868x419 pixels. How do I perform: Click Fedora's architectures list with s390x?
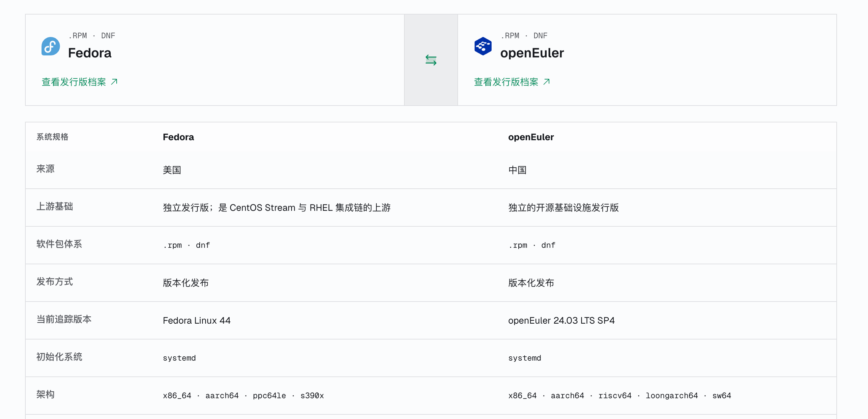(x=243, y=396)
